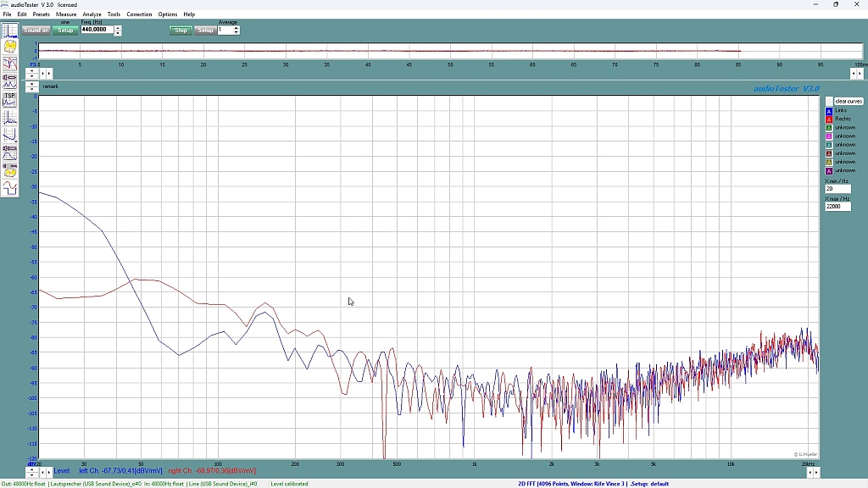
Task: Increase the Average count up arrow
Action: click(236, 28)
